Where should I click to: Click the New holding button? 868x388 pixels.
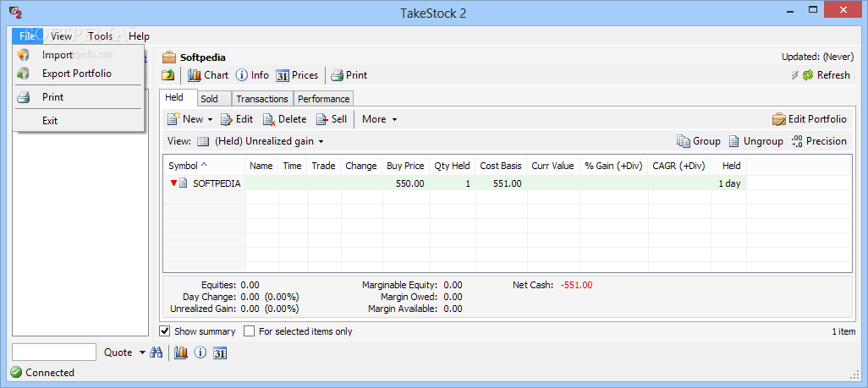186,119
